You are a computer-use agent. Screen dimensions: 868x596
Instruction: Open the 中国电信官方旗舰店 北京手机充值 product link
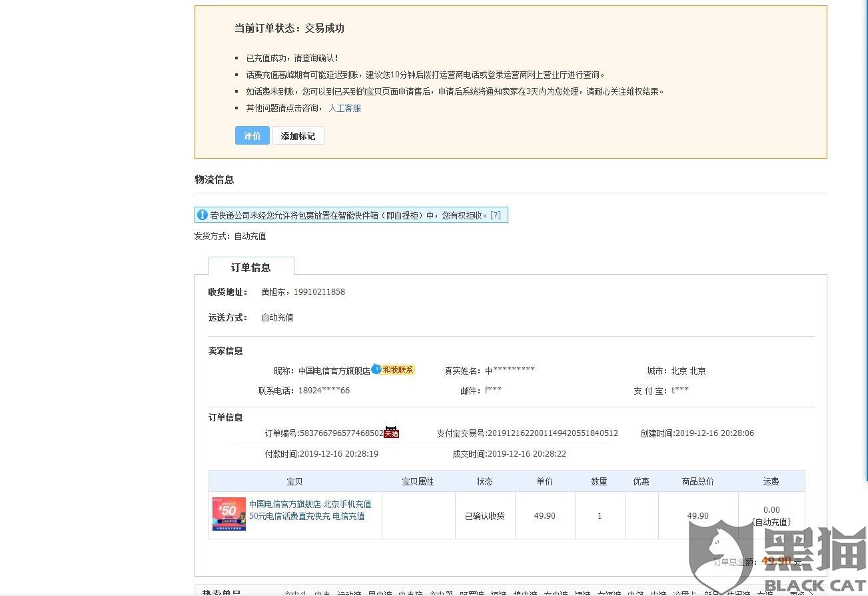tap(310, 510)
